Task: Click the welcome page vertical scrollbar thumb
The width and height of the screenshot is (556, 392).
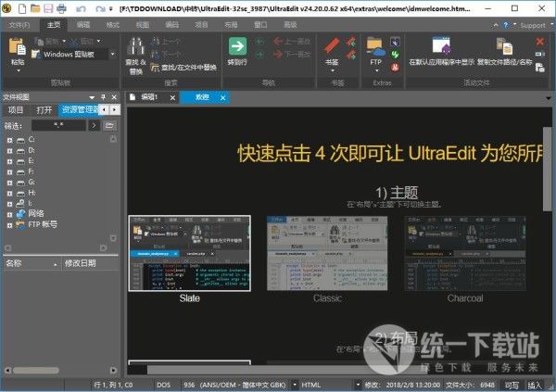Action: (x=547, y=170)
